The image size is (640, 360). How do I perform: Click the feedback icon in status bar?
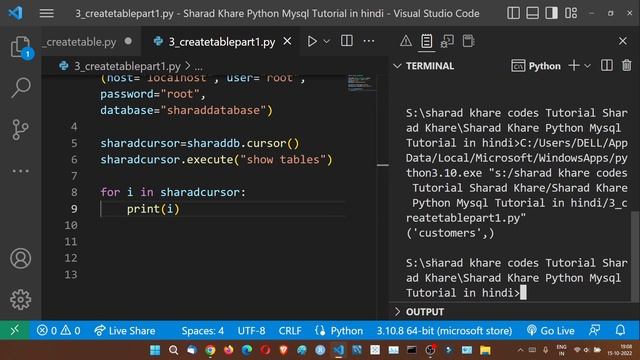pyautogui.click(x=594, y=330)
